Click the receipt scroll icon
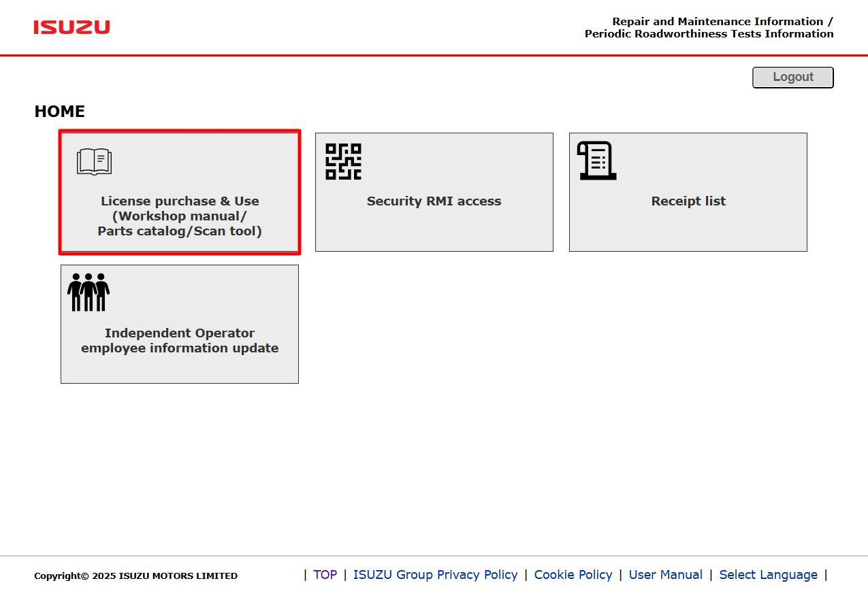 coord(596,161)
